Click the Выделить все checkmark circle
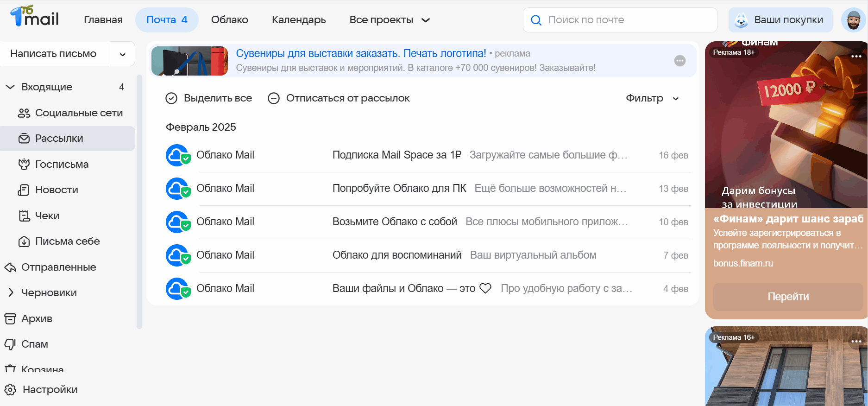The height and width of the screenshot is (406, 868). pos(171,98)
